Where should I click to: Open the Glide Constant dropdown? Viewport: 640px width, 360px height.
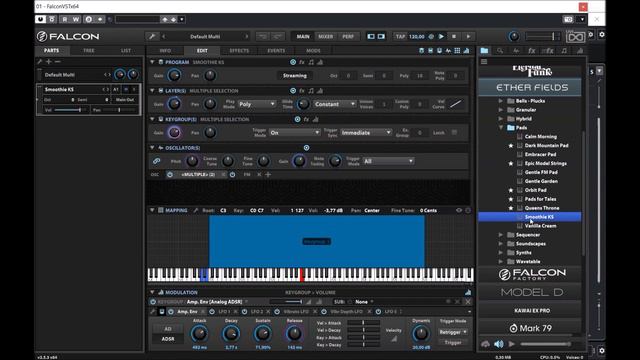334,104
